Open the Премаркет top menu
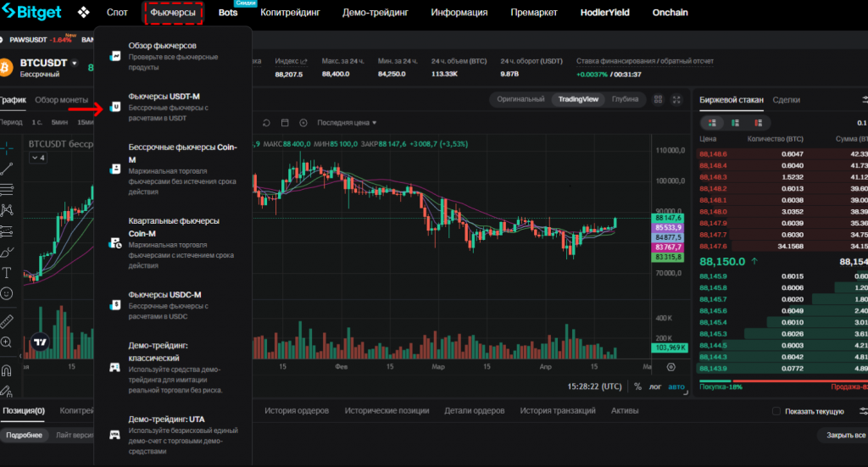This screenshot has width=868, height=467. click(x=534, y=12)
